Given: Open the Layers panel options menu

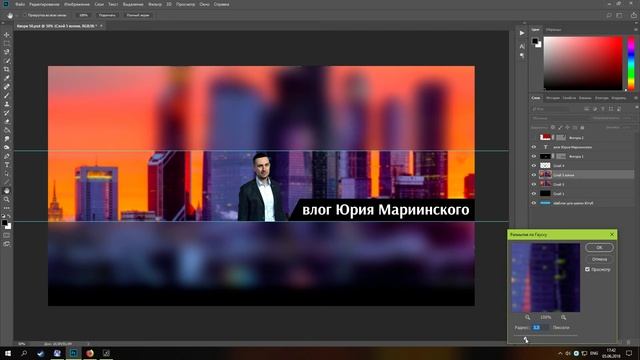Looking at the screenshot, I should point(636,98).
